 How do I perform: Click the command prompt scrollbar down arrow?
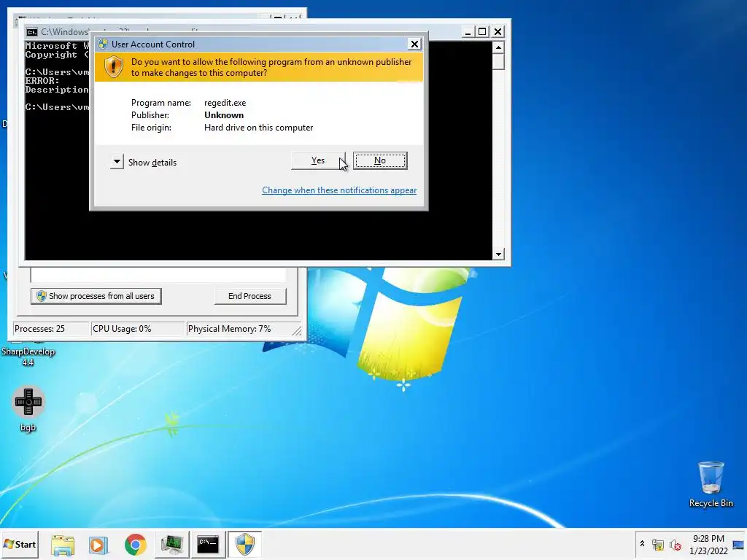click(x=498, y=254)
